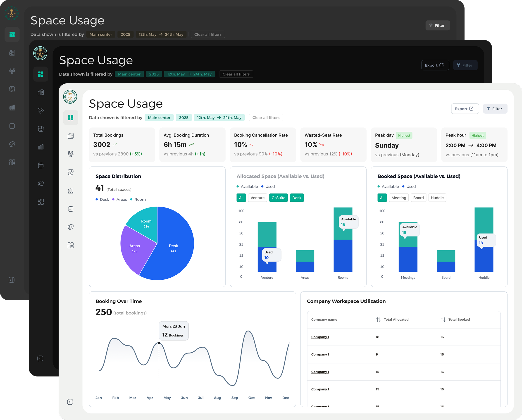The height and width of the screenshot is (420, 522).
Task: Click the Mon. 23 Jun chart data point
Action: click(159, 343)
